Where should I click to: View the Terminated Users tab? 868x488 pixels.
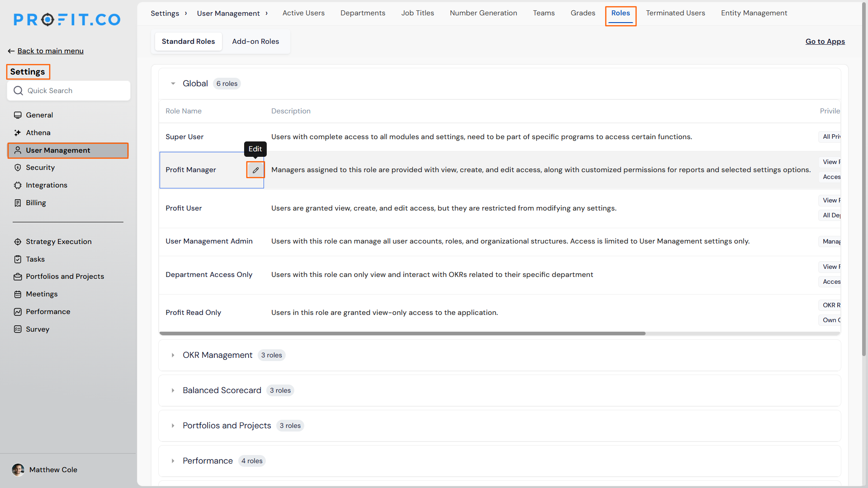point(675,13)
